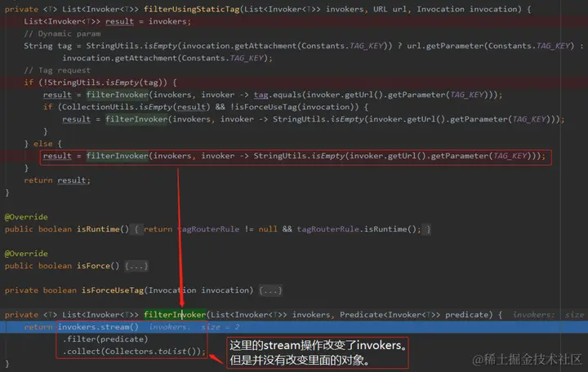This screenshot has width=588, height=372.
Task: Expand the folded isRuntime() opening brace
Action: point(136,229)
